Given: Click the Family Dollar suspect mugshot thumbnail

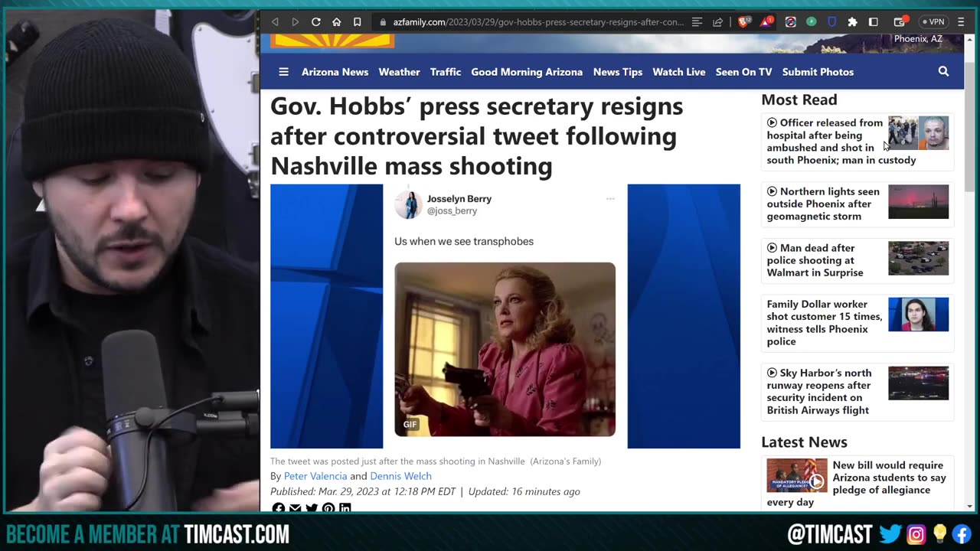Looking at the screenshot, I should pos(918,315).
